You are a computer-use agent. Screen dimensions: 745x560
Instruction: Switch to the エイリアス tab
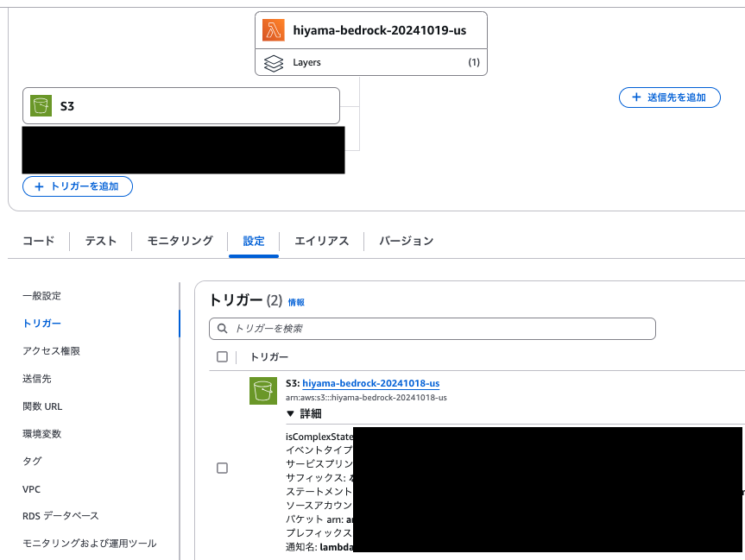click(x=320, y=242)
